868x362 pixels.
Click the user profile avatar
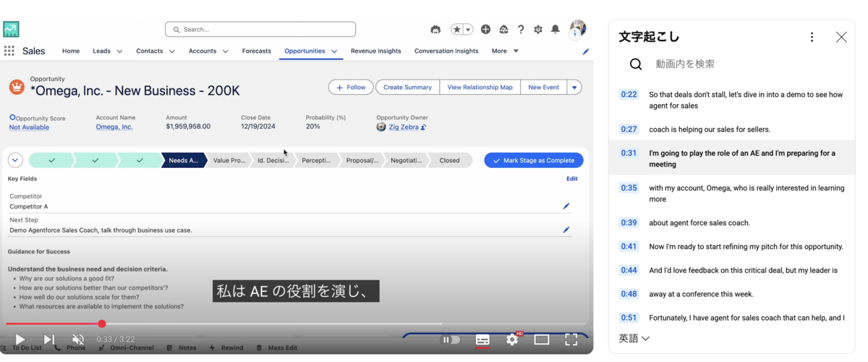577,29
